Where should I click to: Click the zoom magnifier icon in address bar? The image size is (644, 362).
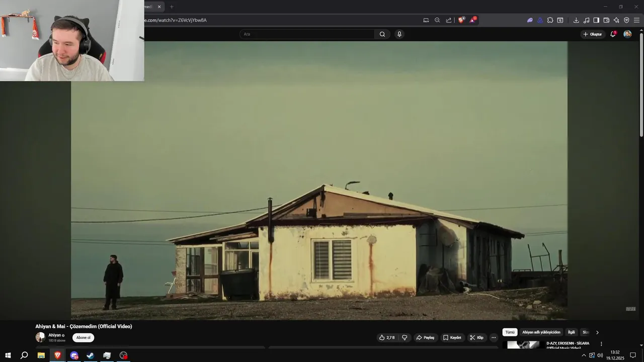click(437, 20)
